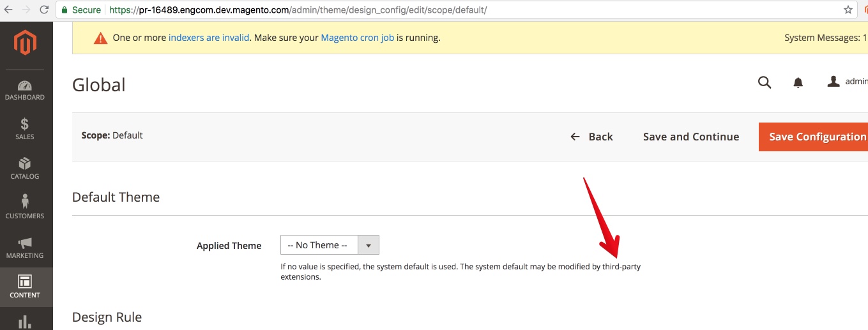Click the Design Rule section heading
Screen dimensions: 868x330
(107, 317)
